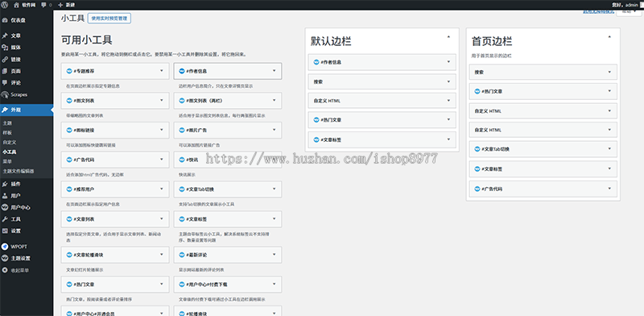Click the chain icon for 链接
Viewport: 644px width, 316px height.
coord(5,60)
